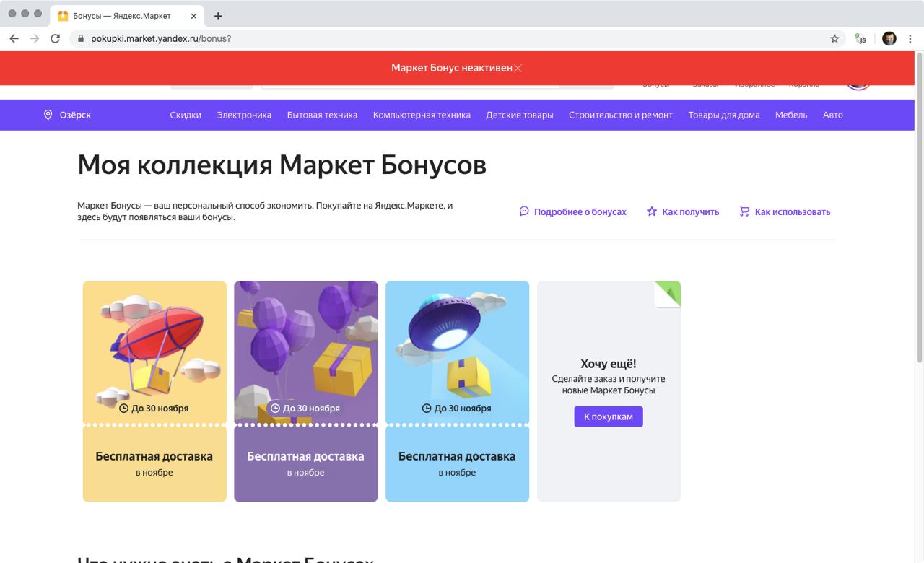
Task: Click the 'К покупкам' button
Action: 609,416
